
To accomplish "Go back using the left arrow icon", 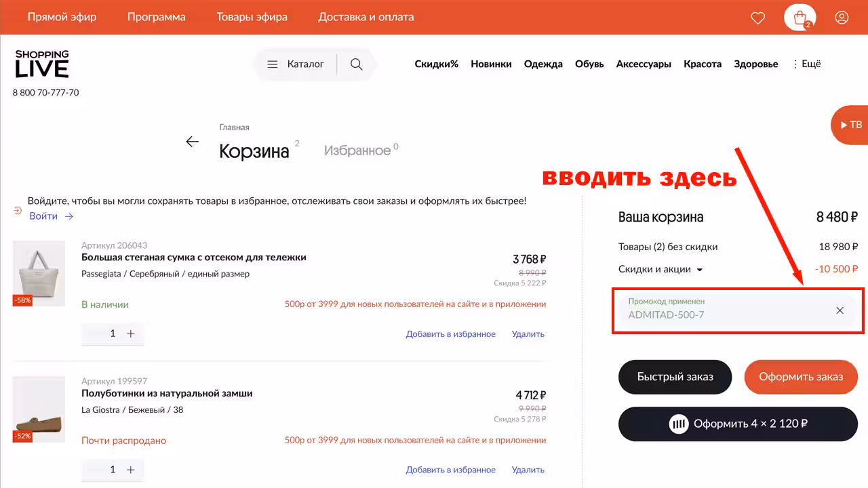I will 193,141.
